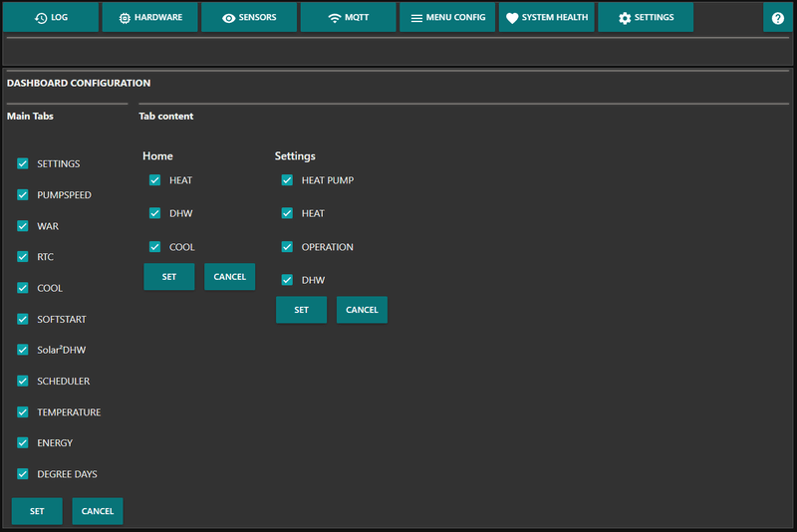Toggle the DEGREE DAYS checkbox
The height and width of the screenshot is (532, 797).
tap(22, 473)
